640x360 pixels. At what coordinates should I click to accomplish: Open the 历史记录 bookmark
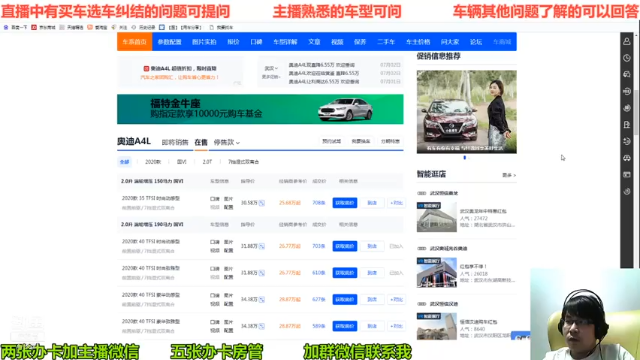pyautogui.click(x=144, y=27)
